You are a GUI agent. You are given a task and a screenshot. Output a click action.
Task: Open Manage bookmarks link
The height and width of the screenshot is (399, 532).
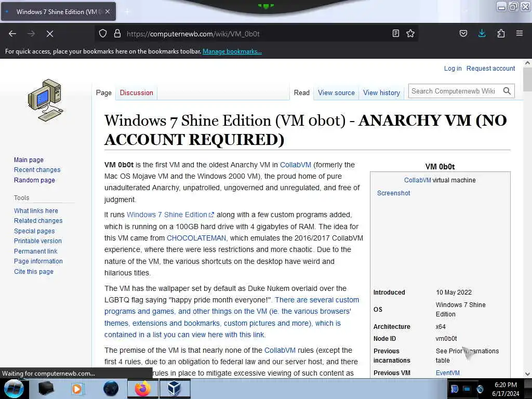(x=232, y=51)
